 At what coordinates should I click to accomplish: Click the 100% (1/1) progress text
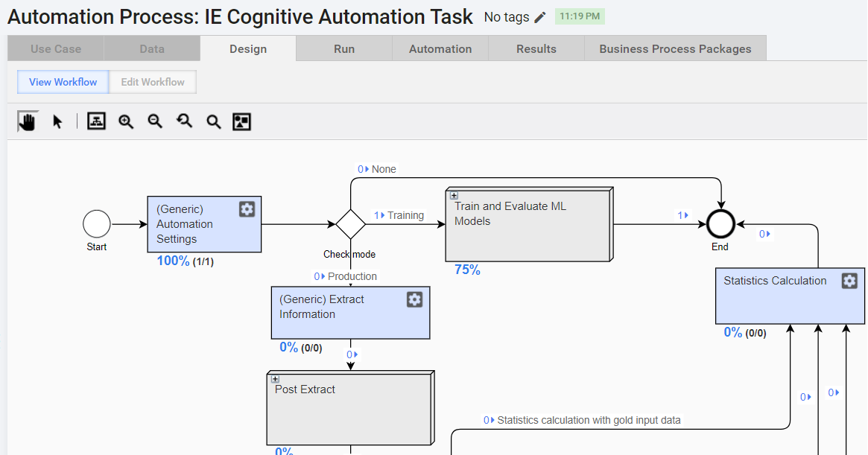coord(185,261)
